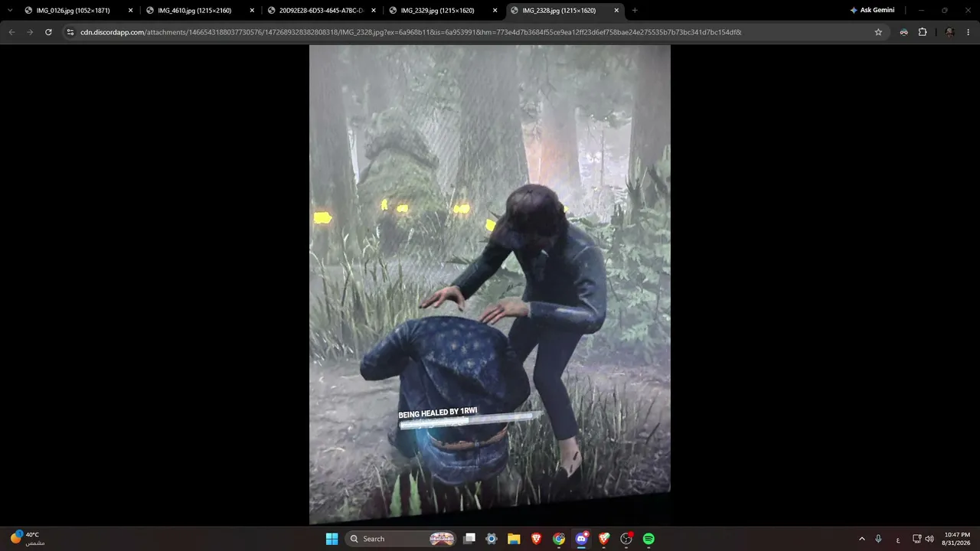
Task: Open the incognito-style extension icon
Action: point(904,32)
